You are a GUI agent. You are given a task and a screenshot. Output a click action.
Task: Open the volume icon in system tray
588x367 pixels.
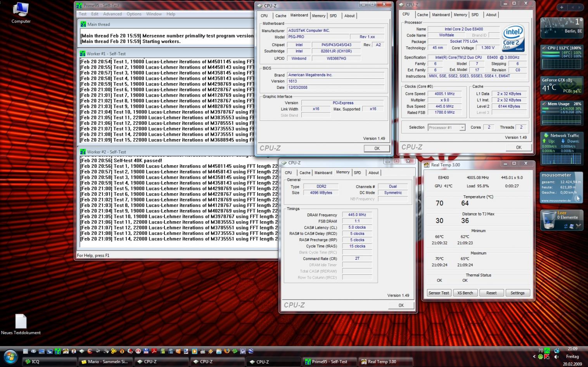point(556,357)
